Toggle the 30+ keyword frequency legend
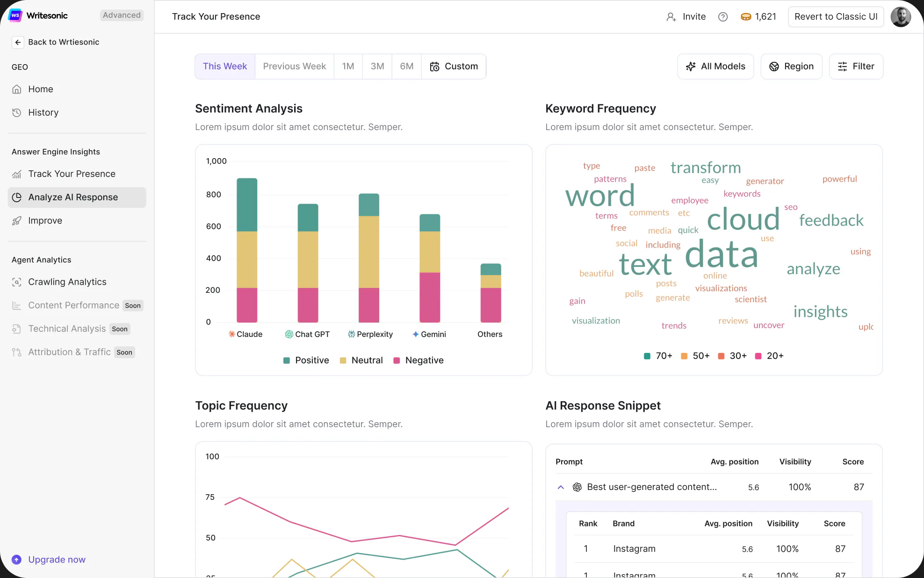924x578 pixels. (732, 356)
